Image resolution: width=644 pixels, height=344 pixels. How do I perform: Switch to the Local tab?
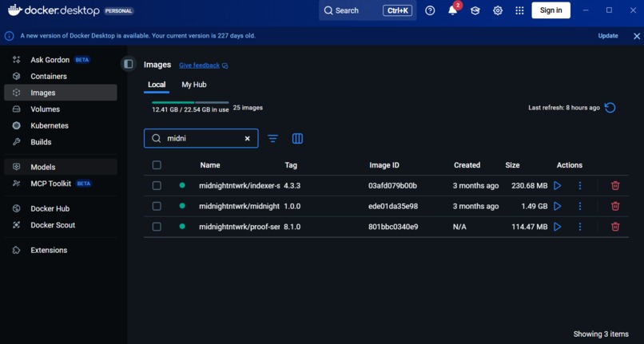(x=157, y=85)
